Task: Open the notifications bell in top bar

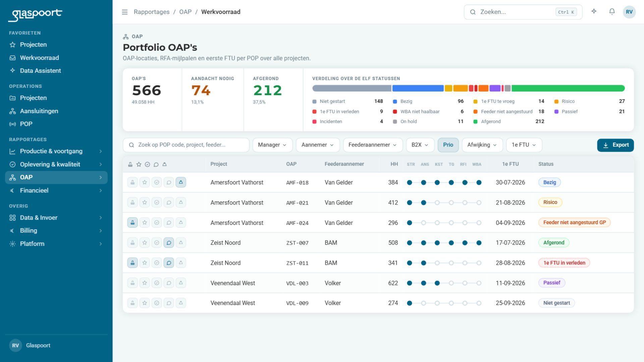Action: pyautogui.click(x=612, y=12)
